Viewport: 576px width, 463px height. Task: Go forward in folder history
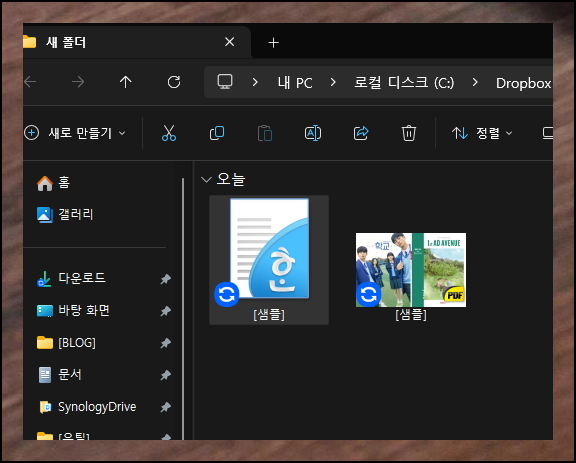pyautogui.click(x=78, y=82)
